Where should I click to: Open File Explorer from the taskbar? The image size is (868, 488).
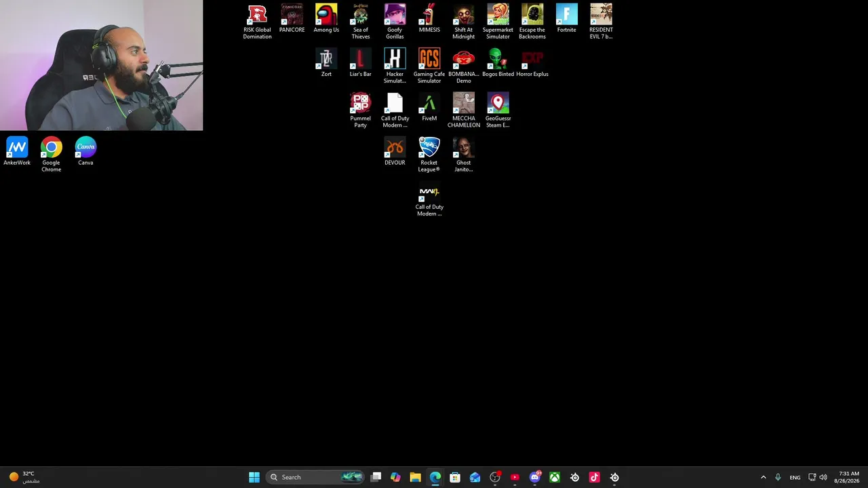click(416, 477)
